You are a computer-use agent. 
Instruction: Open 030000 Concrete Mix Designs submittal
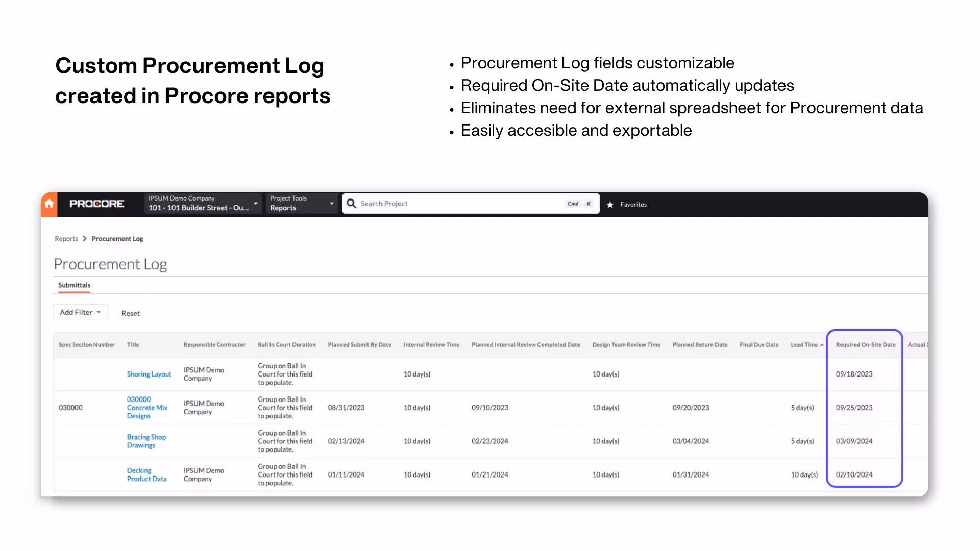pos(147,408)
